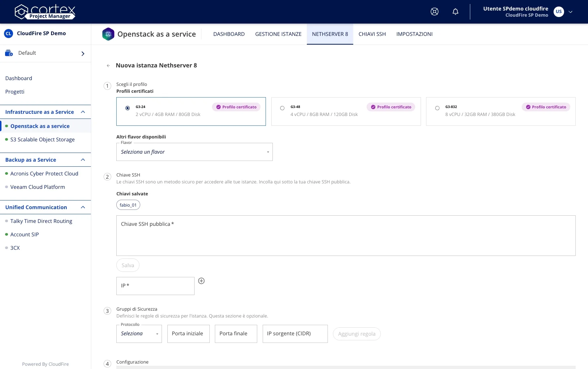
Task: Switch to the CHIAVI SSH tab
Action: point(372,34)
